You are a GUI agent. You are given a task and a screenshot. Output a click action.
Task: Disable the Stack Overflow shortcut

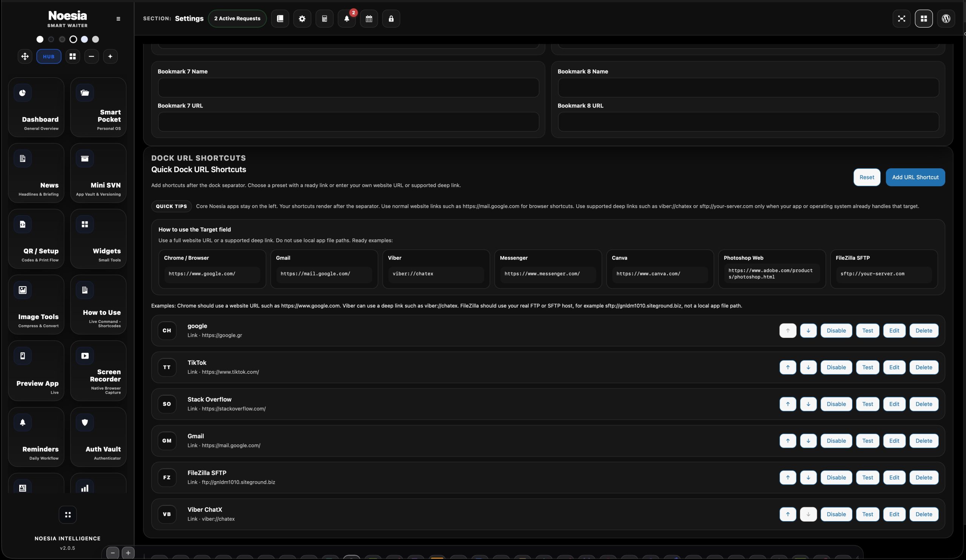836,404
